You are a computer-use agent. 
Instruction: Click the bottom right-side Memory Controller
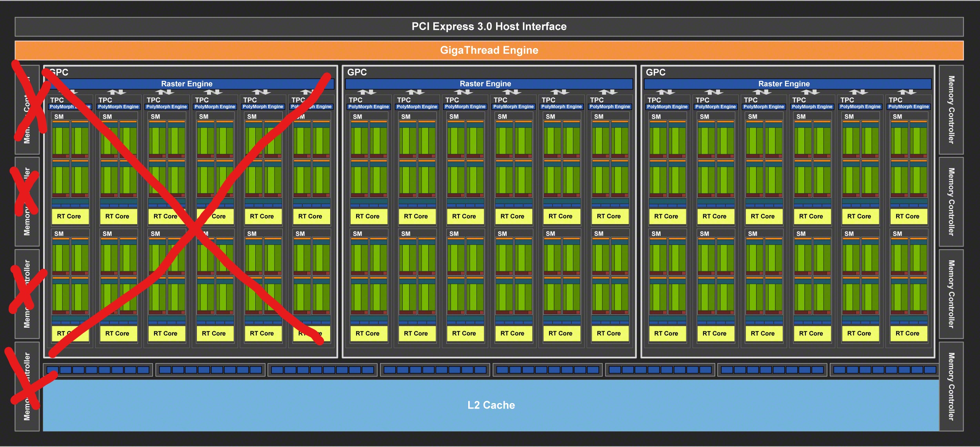point(951,387)
